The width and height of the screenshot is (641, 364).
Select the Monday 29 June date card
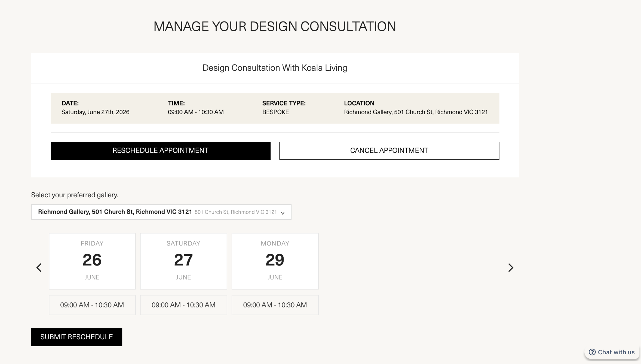pyautogui.click(x=275, y=261)
